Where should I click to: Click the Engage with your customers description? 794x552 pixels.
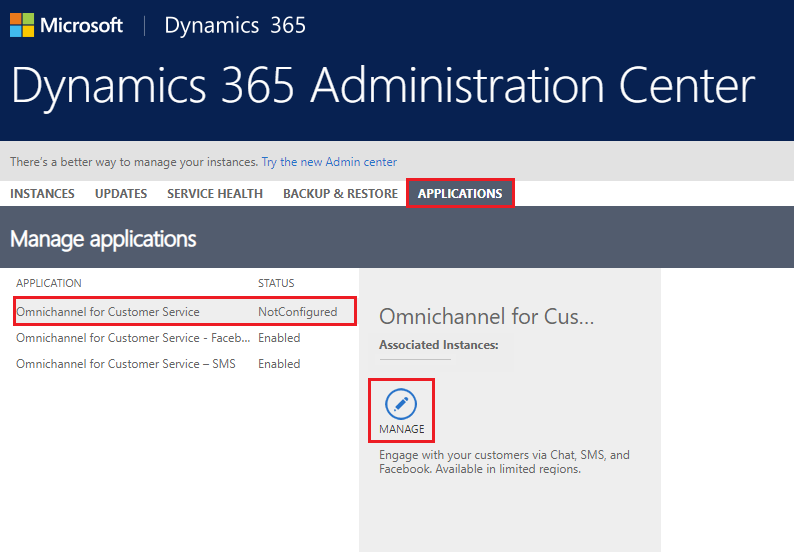[504, 462]
